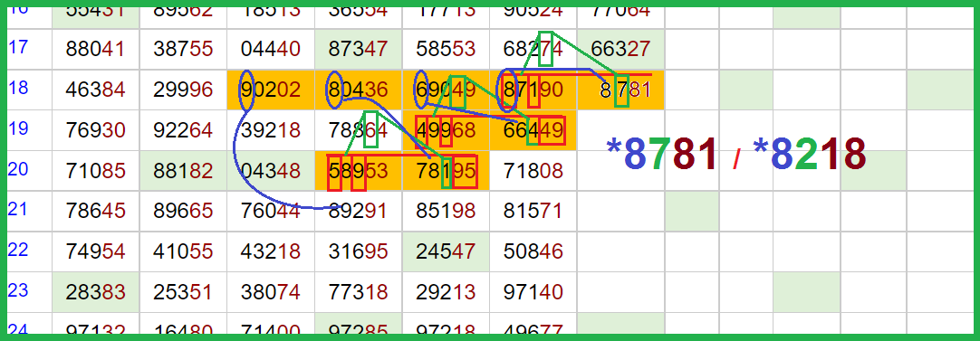Screen dimensions: 980x341
Task: Click the cell with value 92264
Action: (x=183, y=130)
